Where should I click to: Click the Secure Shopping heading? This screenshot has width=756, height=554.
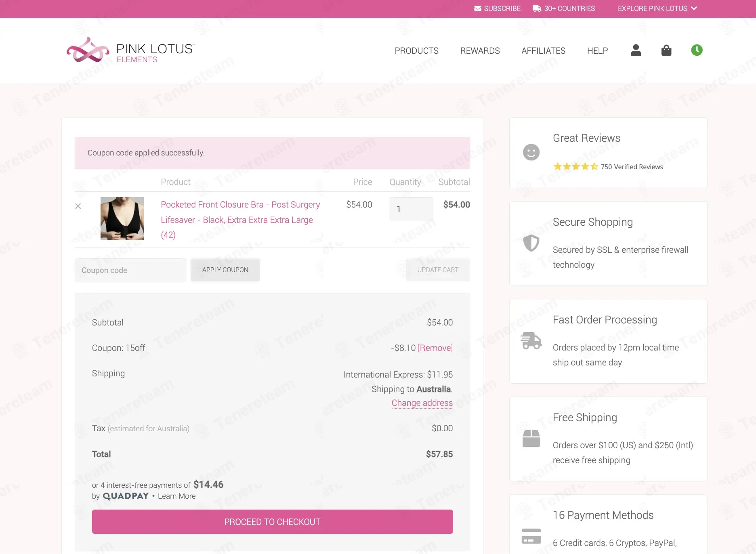point(592,222)
